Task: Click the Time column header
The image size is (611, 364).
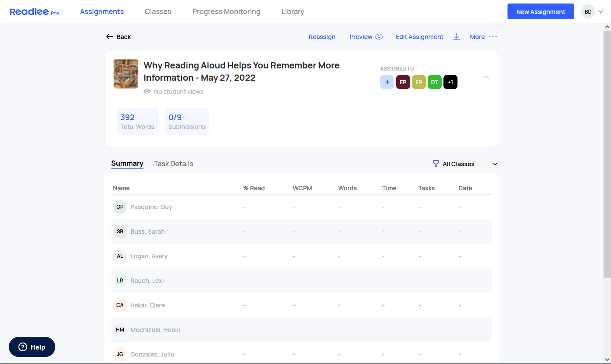Action: (x=389, y=188)
